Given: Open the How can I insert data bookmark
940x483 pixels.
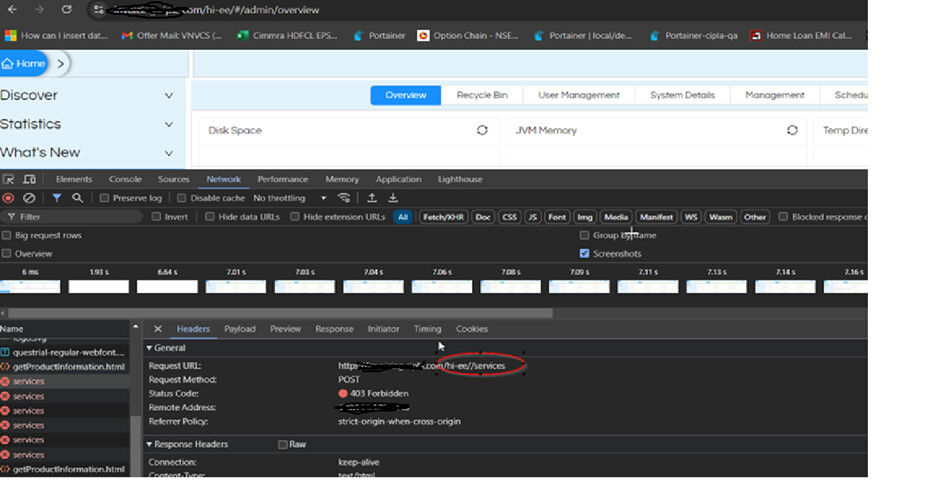Looking at the screenshot, I should [56, 35].
